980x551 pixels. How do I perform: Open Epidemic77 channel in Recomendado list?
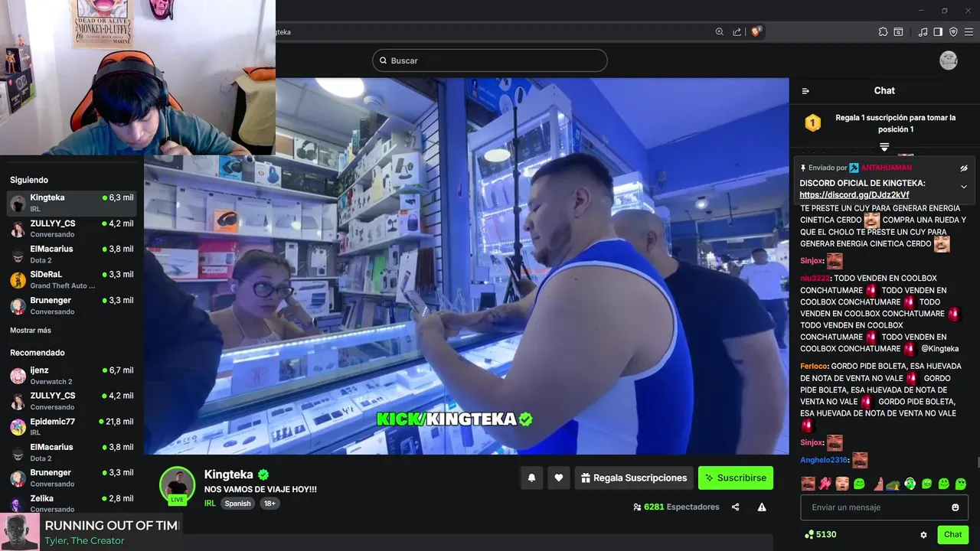[72, 427]
